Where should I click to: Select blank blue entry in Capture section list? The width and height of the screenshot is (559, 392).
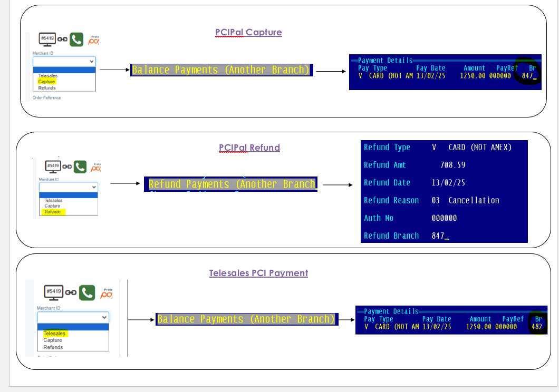pyautogui.click(x=64, y=70)
